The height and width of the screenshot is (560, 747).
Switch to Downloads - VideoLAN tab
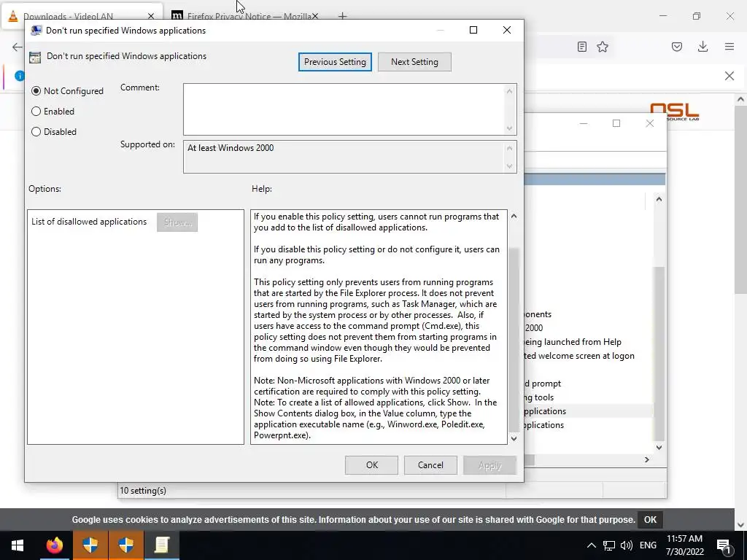coord(81,16)
